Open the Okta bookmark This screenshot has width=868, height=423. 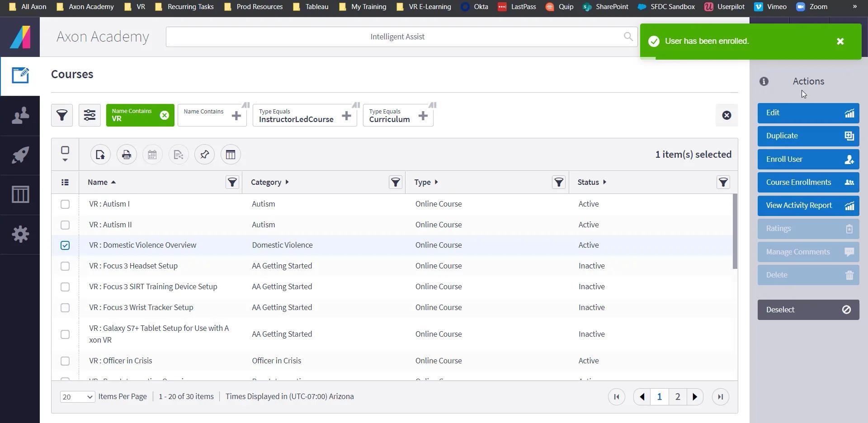point(474,7)
